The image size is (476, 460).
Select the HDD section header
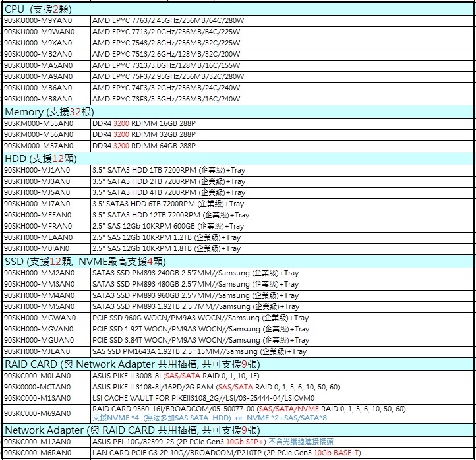(x=238, y=159)
